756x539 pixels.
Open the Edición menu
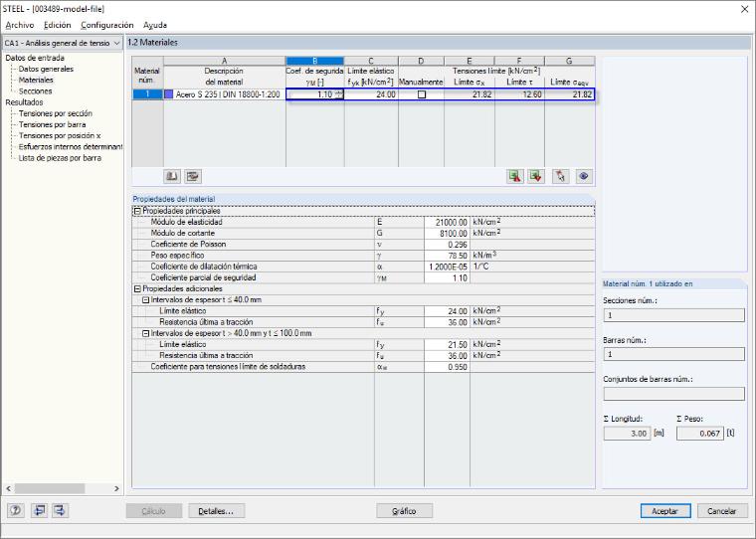coord(58,25)
